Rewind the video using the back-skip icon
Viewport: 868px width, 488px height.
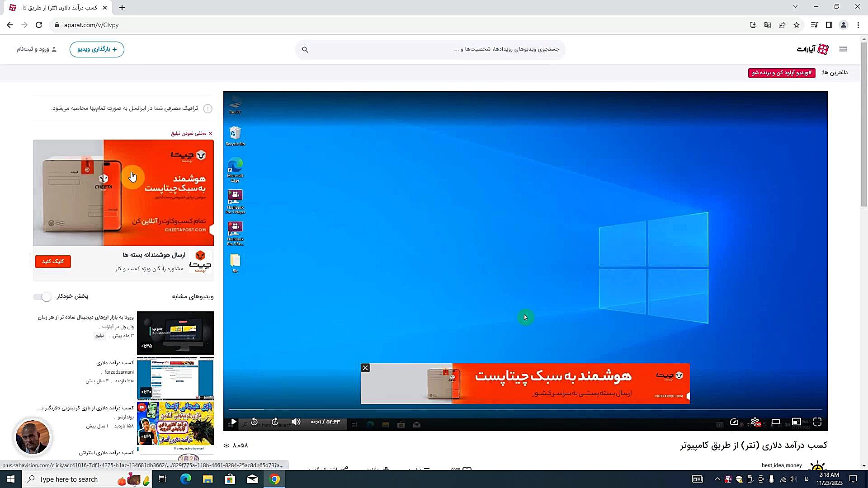pyautogui.click(x=255, y=422)
